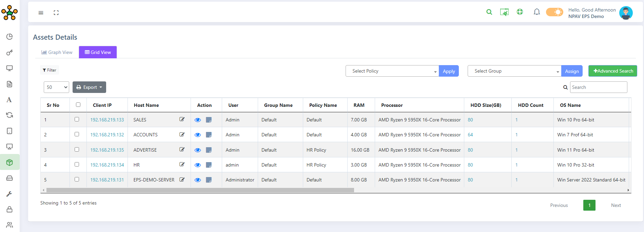Open the hamburger menu icon
The image size is (644, 232).
click(x=41, y=13)
